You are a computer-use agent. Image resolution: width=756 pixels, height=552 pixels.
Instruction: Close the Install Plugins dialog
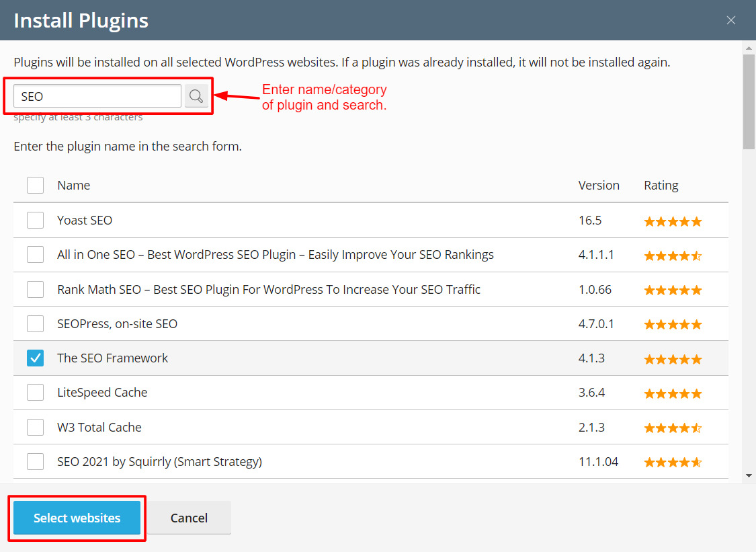[x=731, y=20]
